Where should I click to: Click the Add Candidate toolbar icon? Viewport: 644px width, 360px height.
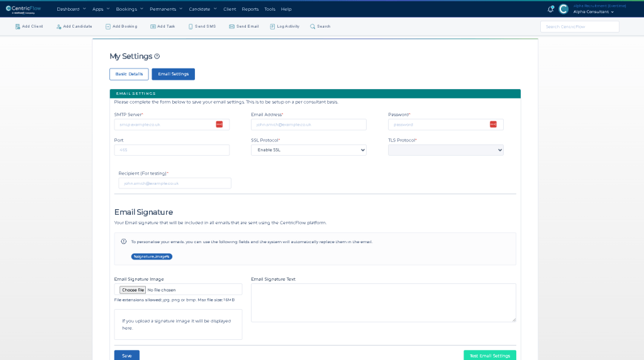pyautogui.click(x=58, y=26)
